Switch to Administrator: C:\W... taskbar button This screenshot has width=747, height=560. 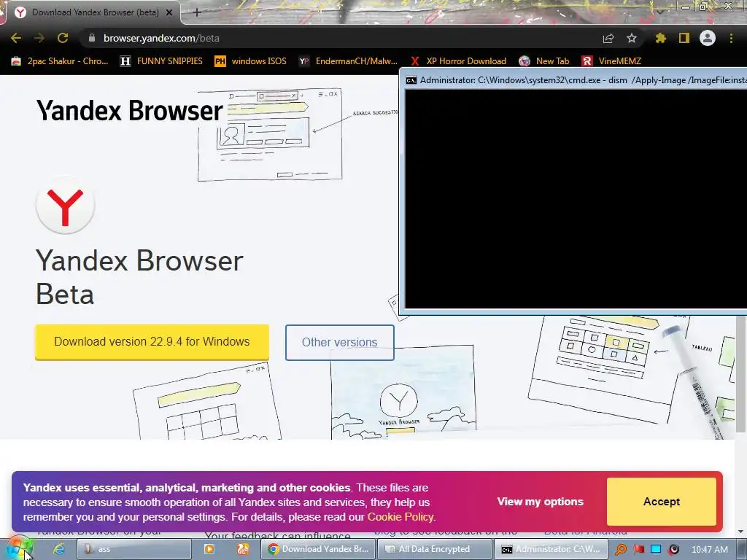551,549
